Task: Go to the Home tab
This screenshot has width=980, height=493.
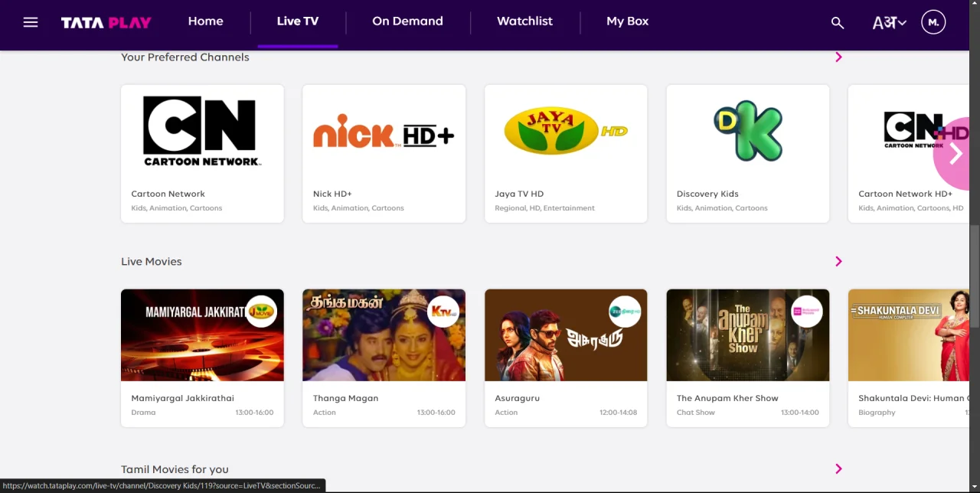Action: click(x=206, y=21)
